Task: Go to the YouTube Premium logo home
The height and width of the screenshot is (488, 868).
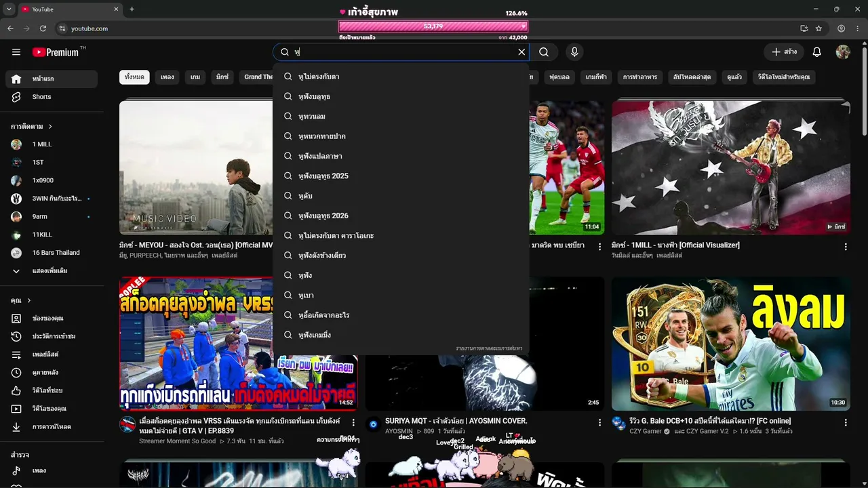Action: click(56, 52)
